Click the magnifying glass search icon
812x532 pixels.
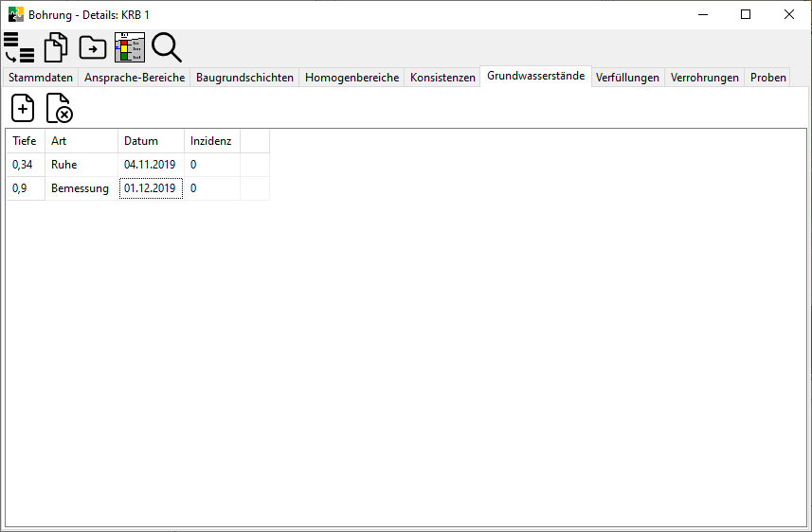166,46
